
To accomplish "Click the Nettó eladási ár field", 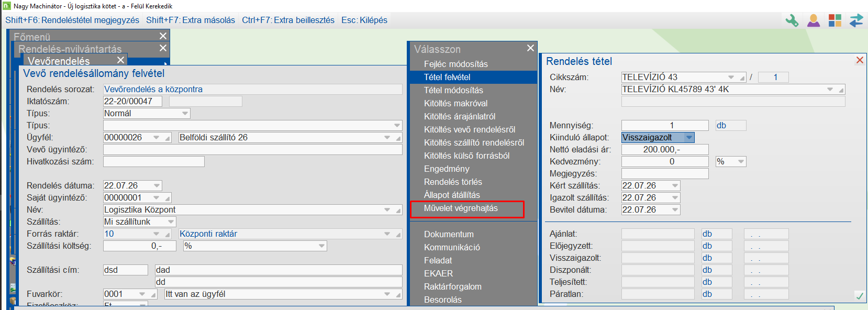I will pos(664,150).
